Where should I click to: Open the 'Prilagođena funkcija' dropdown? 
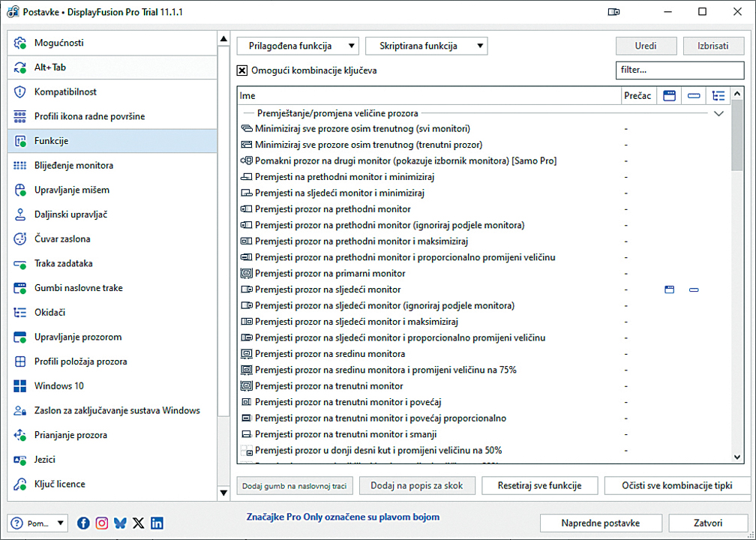pyautogui.click(x=298, y=46)
